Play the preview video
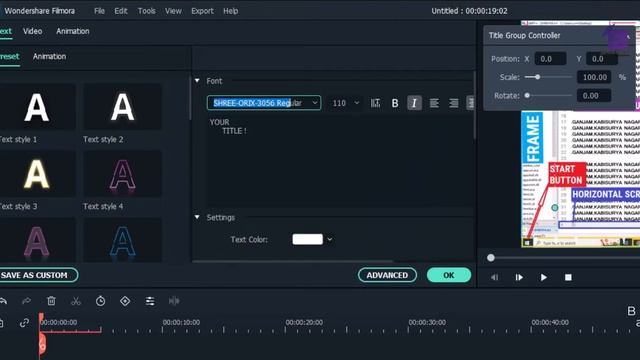Screen dimensions: 640x360 pyautogui.click(x=544, y=278)
